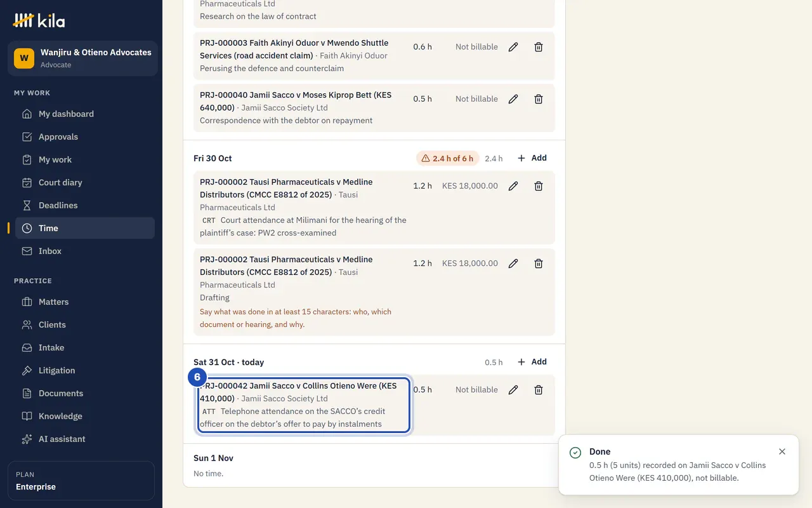Open Documents section
812x508 pixels.
tap(85, 393)
